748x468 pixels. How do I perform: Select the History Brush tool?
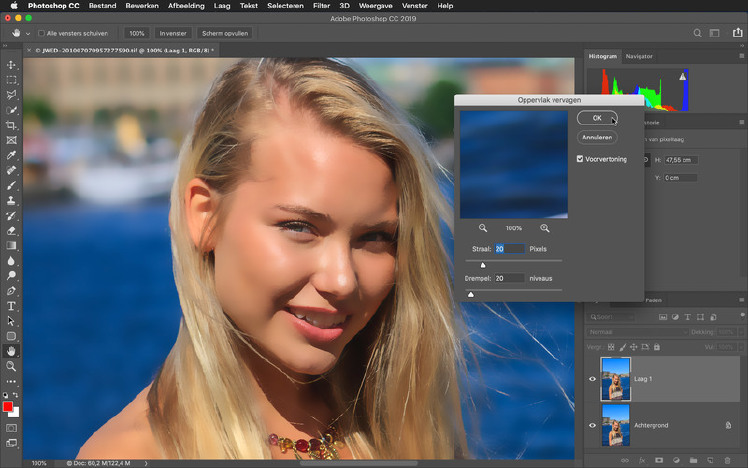tap(11, 216)
